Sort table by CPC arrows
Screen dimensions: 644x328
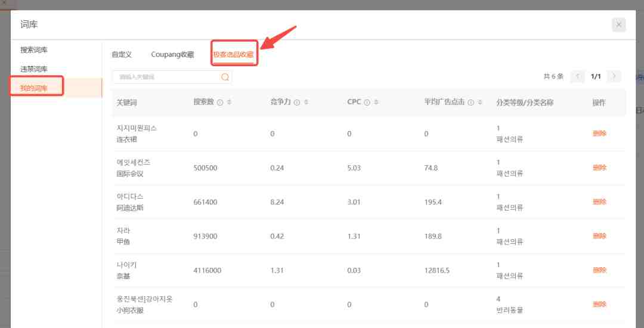pyautogui.click(x=376, y=102)
